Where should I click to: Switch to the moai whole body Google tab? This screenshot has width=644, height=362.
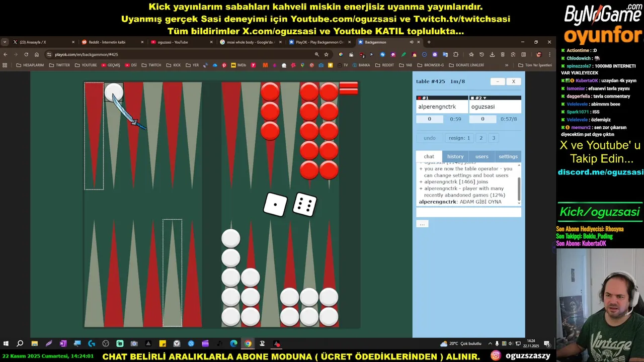(251, 42)
